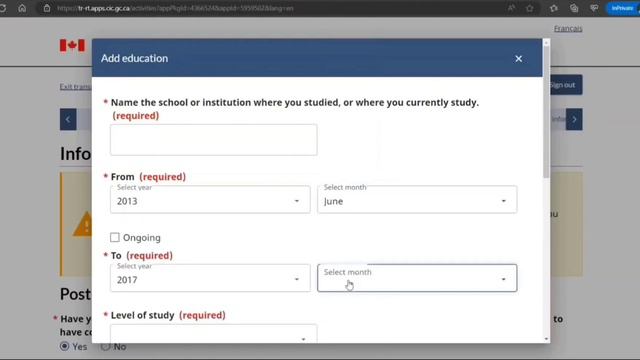Viewport: 640px width, 360px height.
Task: Open the To year dropdown showing 2017
Action: 210,278
